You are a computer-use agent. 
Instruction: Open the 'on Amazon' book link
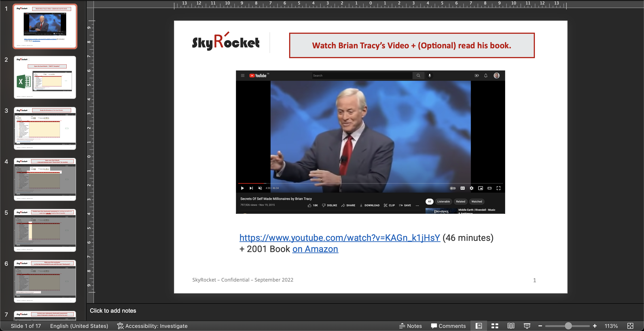[x=315, y=249]
